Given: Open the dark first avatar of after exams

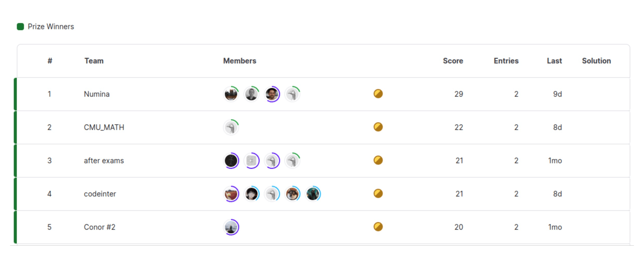Looking at the screenshot, I should pyautogui.click(x=231, y=161).
